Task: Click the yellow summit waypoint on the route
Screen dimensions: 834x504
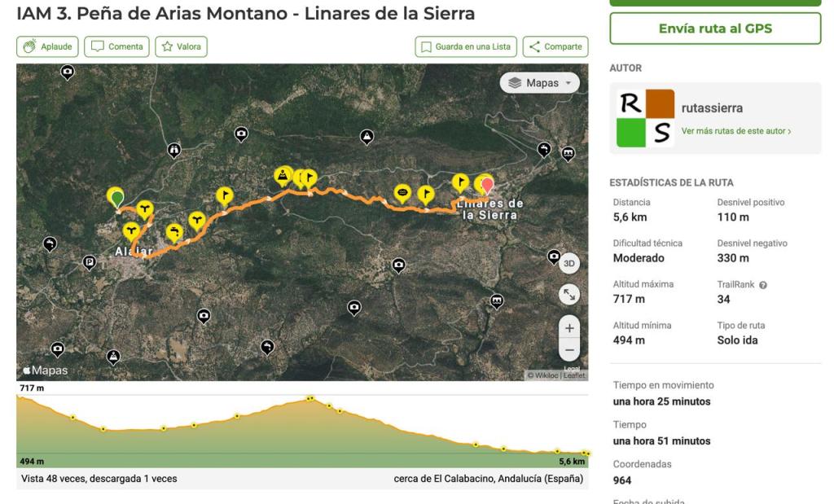Action: click(283, 175)
